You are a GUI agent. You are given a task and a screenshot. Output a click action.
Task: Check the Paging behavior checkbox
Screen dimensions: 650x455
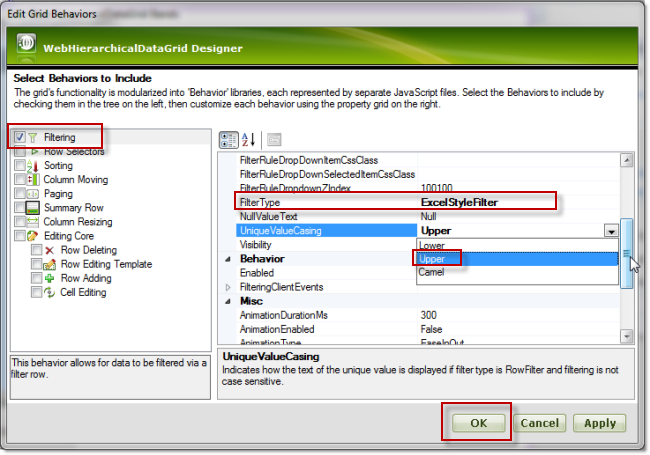tap(20, 194)
